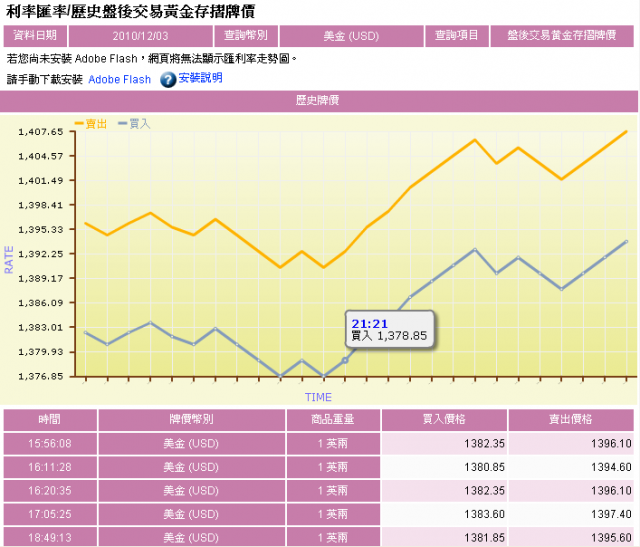640x547 pixels.
Task: Click the 資料日期 header label
Action: click(x=35, y=36)
